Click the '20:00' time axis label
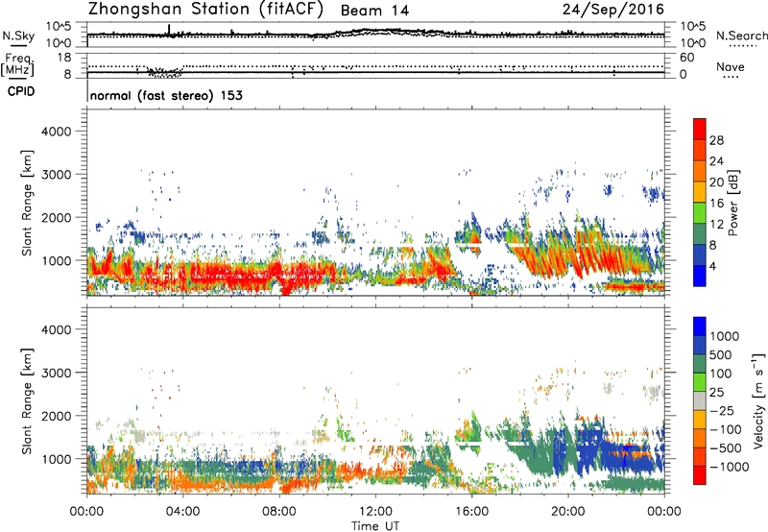 point(568,512)
